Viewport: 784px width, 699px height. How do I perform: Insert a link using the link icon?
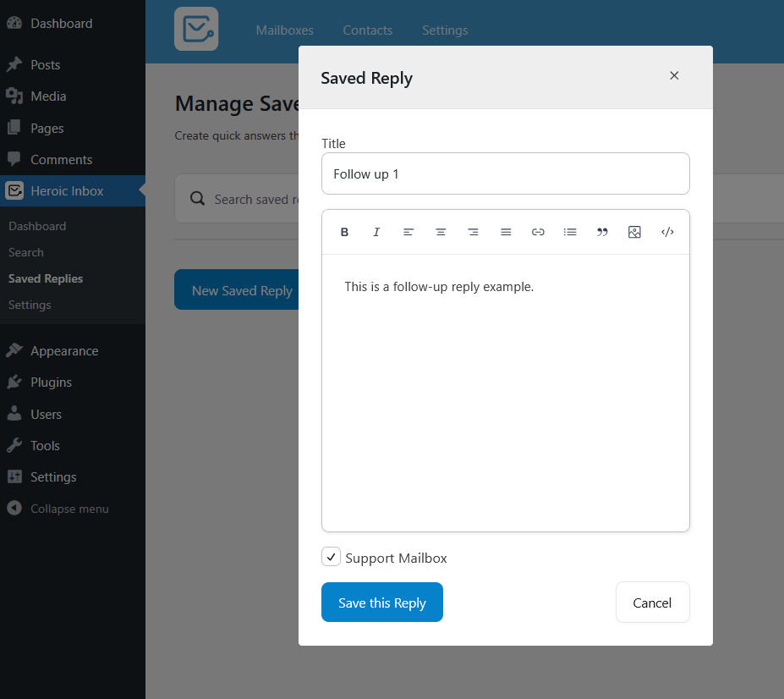pyautogui.click(x=538, y=232)
